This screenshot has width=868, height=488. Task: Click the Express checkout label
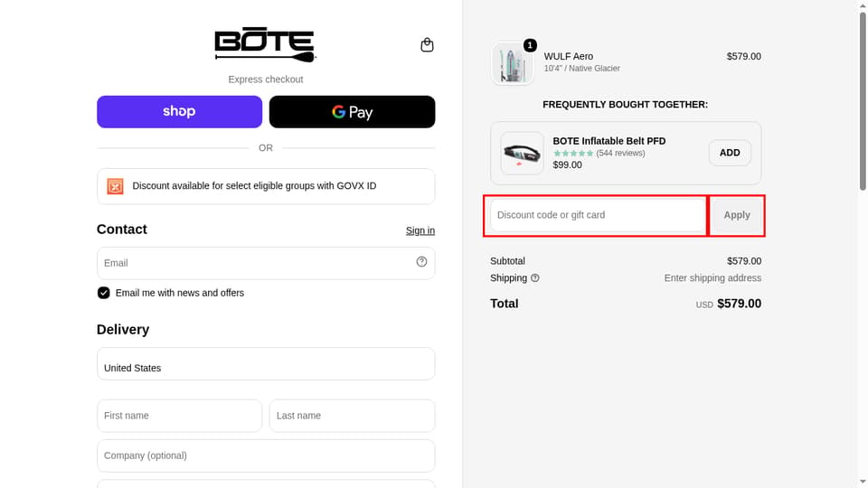point(266,80)
